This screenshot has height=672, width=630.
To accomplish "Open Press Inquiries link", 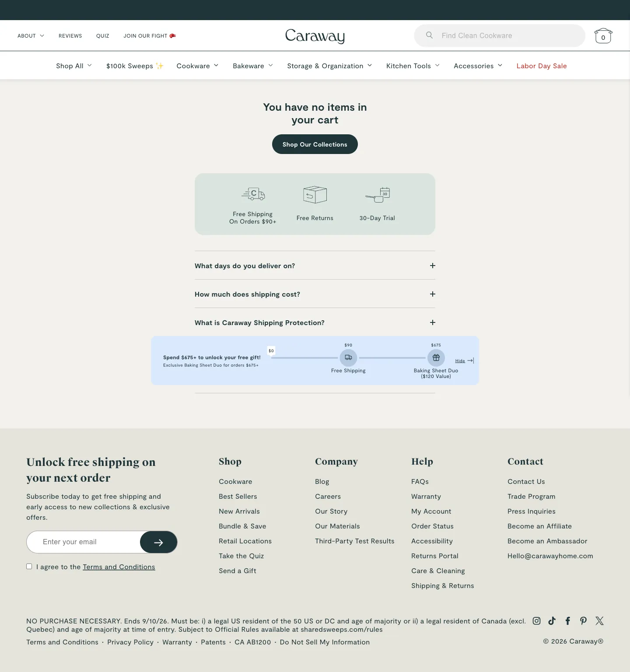I will (x=532, y=511).
